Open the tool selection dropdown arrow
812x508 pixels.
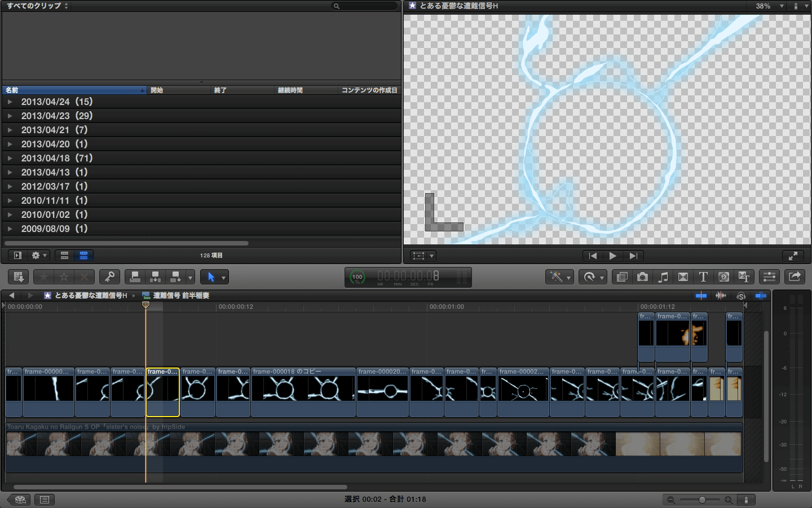(x=224, y=277)
